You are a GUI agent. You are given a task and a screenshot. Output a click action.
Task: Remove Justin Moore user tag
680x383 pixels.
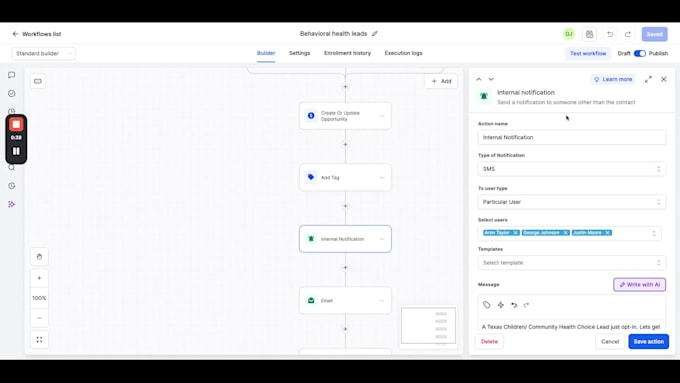608,233
